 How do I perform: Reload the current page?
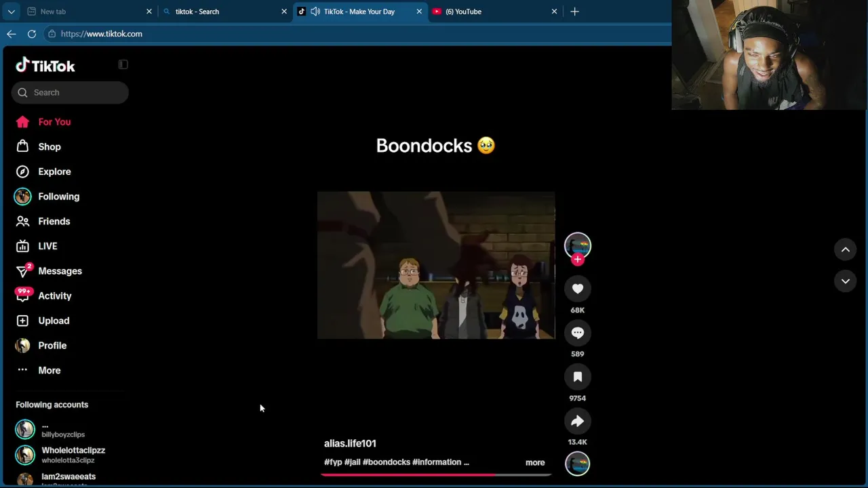point(32,34)
